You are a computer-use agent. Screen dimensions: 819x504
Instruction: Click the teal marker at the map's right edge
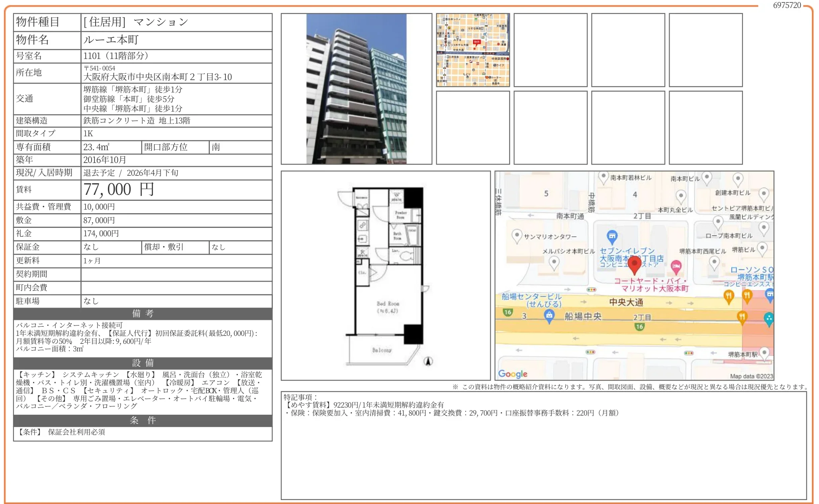click(769, 319)
